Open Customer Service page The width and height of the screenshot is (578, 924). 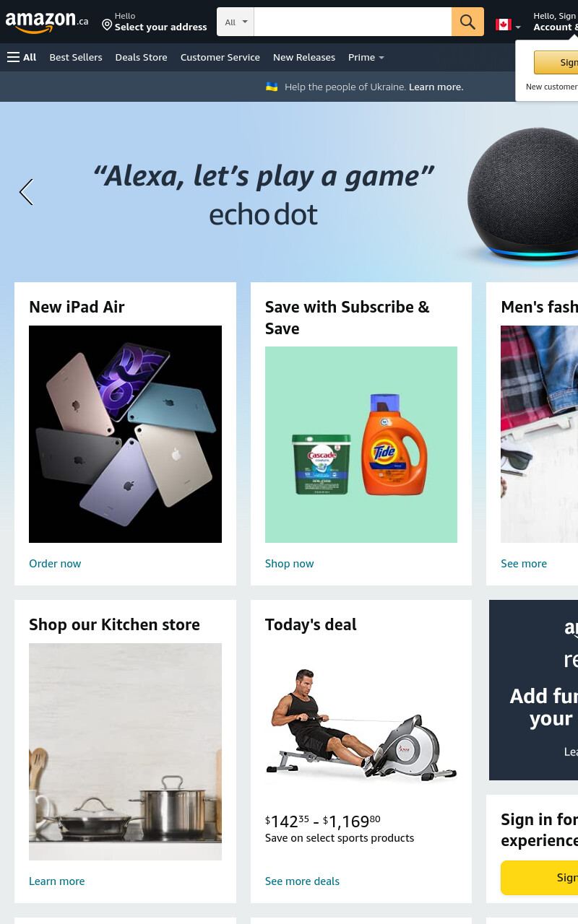tap(220, 57)
